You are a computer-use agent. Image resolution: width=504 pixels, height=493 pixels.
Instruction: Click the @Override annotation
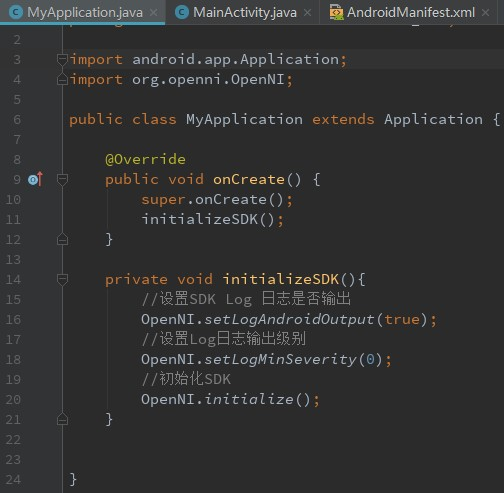(x=145, y=159)
